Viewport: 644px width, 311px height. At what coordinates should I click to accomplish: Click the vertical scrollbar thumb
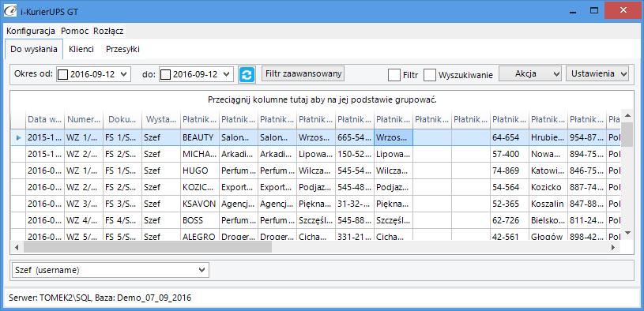click(627, 133)
